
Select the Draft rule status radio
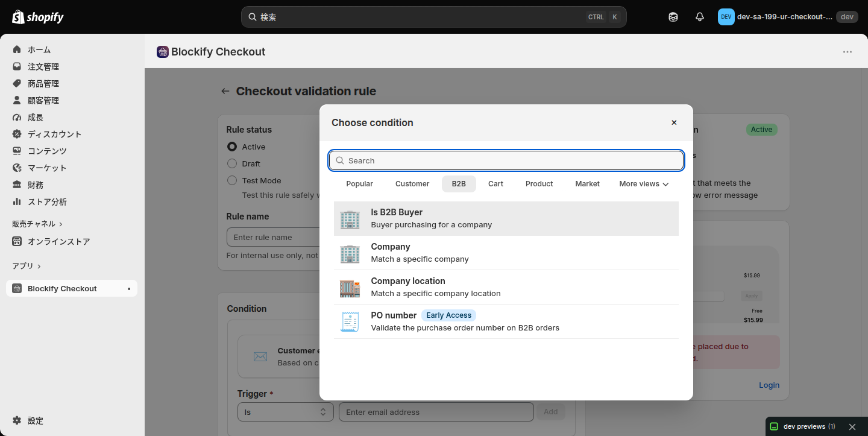232,163
